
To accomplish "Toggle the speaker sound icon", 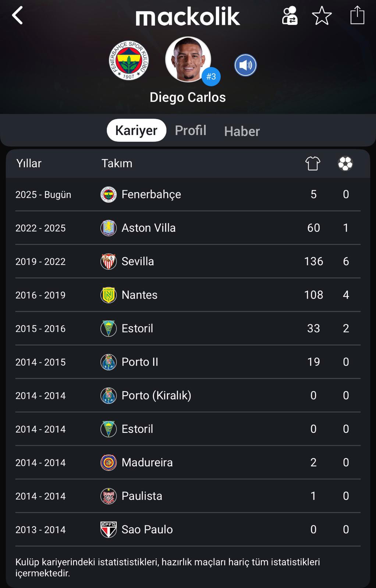I will click(x=245, y=65).
